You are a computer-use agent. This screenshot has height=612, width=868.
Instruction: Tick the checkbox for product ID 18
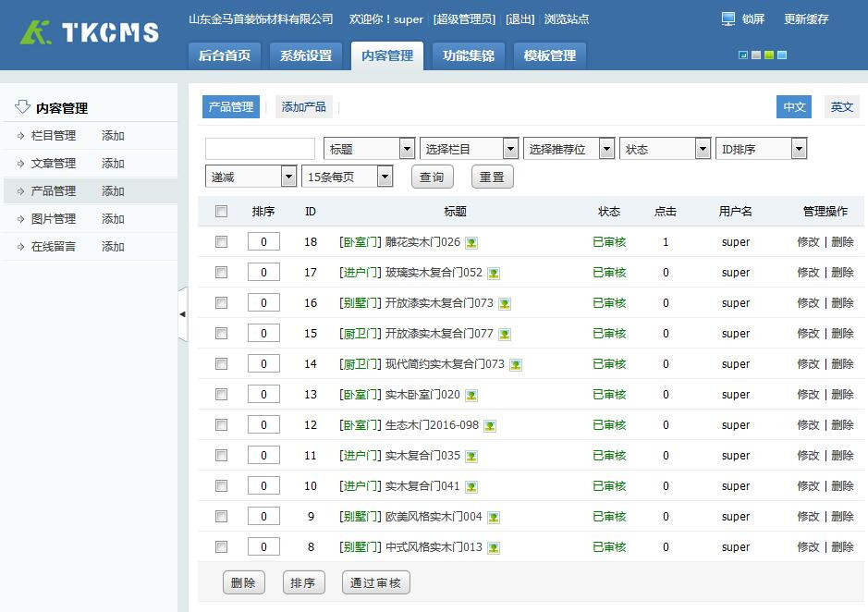click(221, 242)
